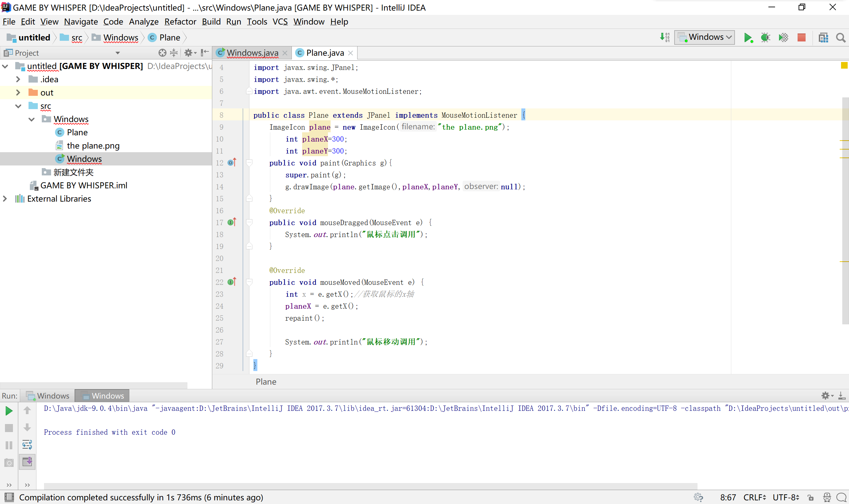
Task: Open the Hector inspector icon in status bar
Action: coord(827,498)
